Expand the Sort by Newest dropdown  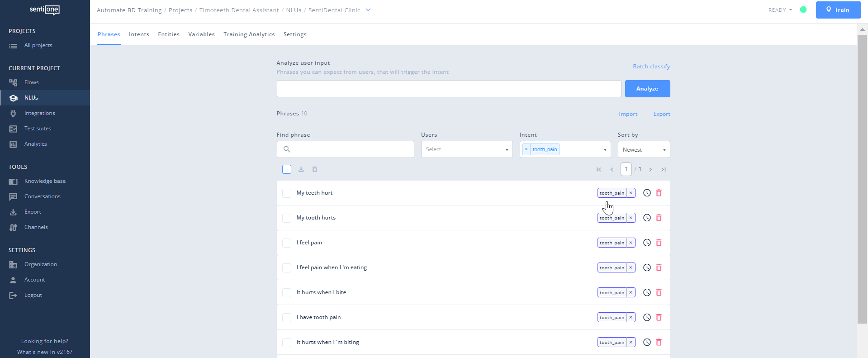[643, 149]
